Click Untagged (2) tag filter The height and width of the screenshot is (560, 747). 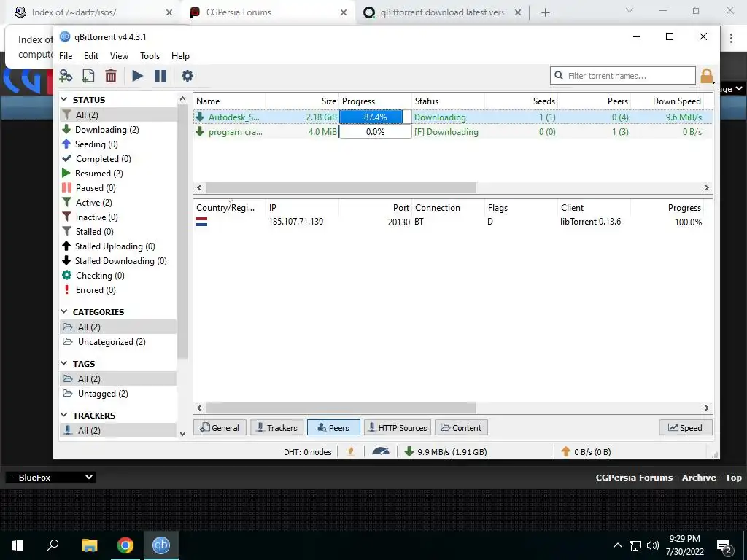click(x=103, y=393)
